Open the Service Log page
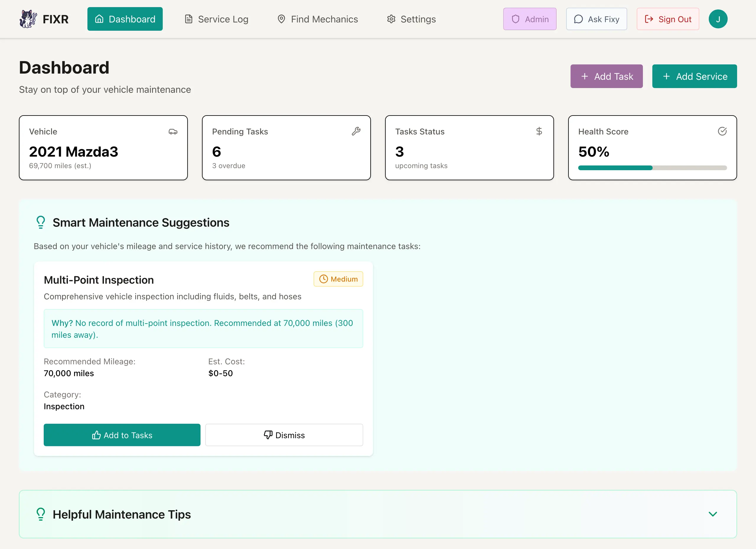The width and height of the screenshot is (756, 549). (216, 19)
